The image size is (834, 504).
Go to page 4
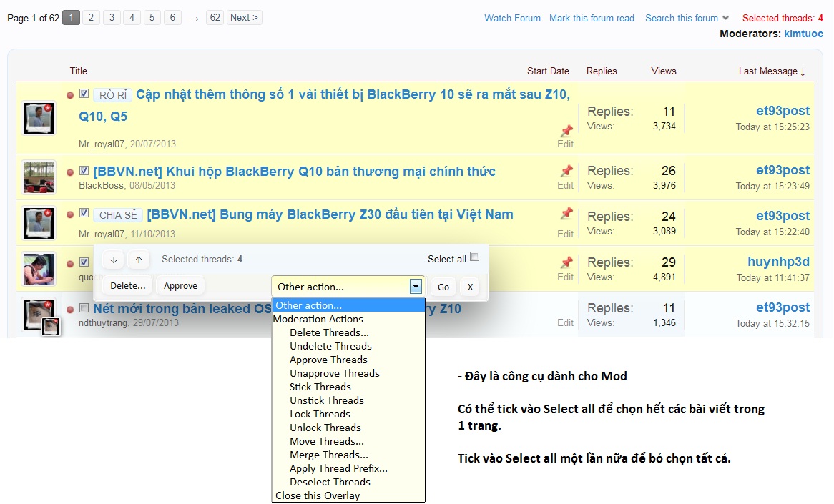pos(132,18)
